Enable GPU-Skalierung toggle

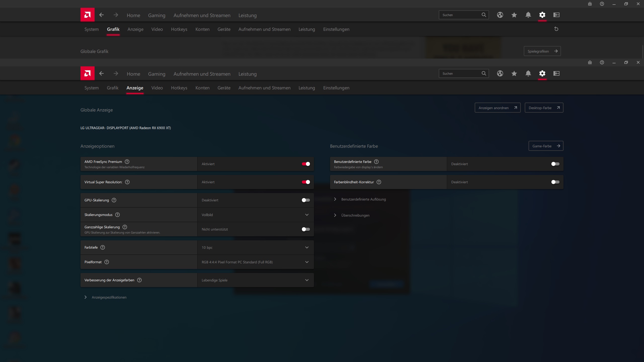click(306, 200)
